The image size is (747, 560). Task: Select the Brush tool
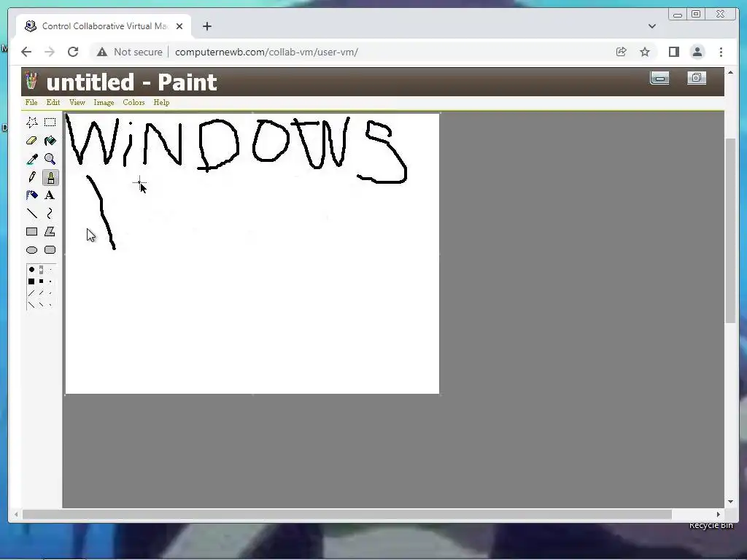point(50,177)
